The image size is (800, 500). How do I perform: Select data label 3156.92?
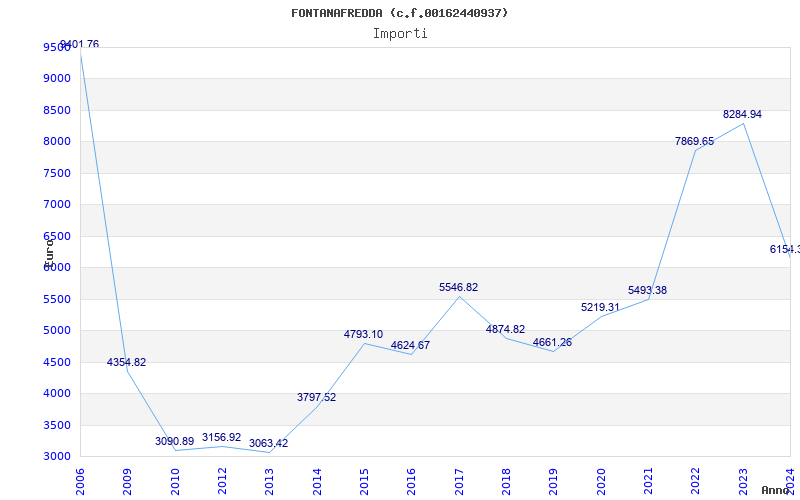point(221,437)
